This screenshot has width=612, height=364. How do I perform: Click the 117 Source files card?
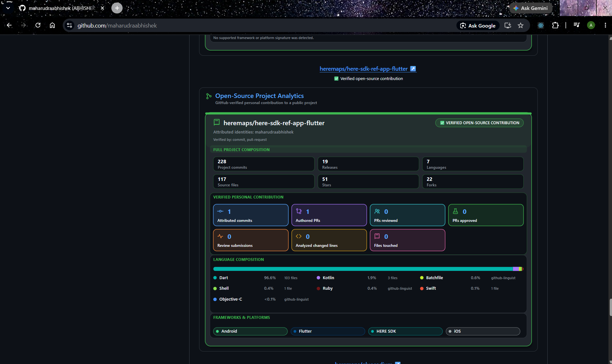264,182
